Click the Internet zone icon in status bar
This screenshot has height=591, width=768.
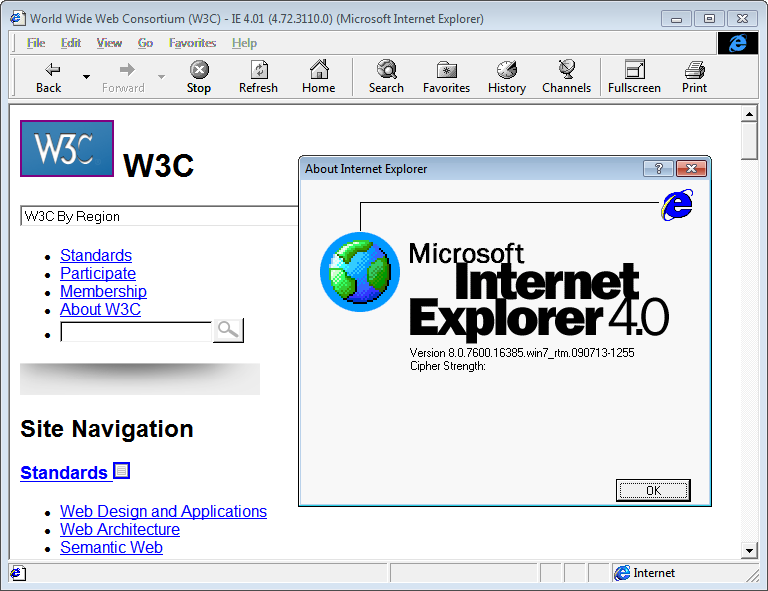tap(623, 573)
